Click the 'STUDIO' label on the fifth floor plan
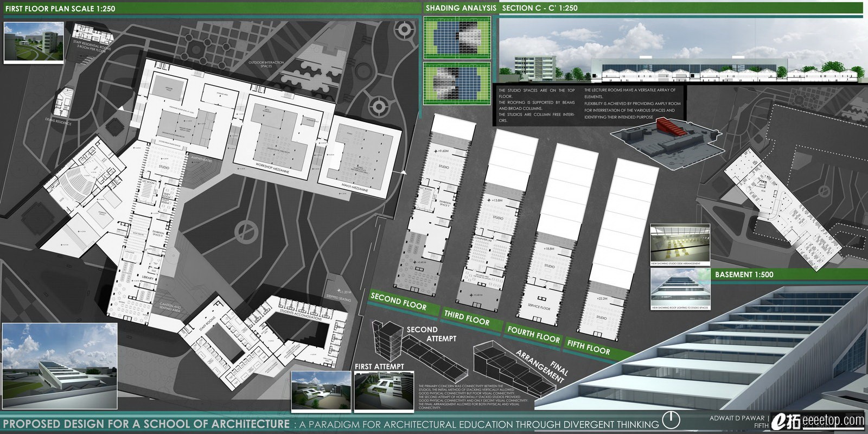Image resolution: width=868 pixels, height=434 pixels. (602, 318)
